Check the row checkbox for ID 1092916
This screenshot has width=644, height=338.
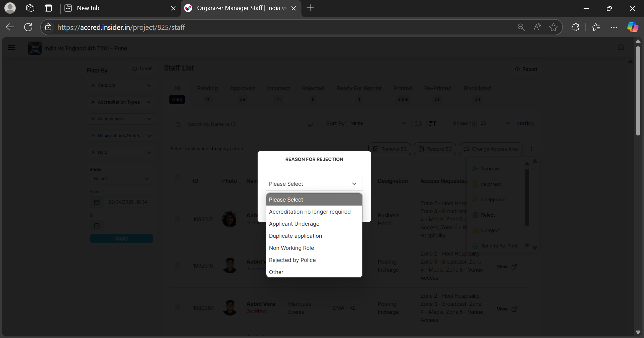click(177, 265)
